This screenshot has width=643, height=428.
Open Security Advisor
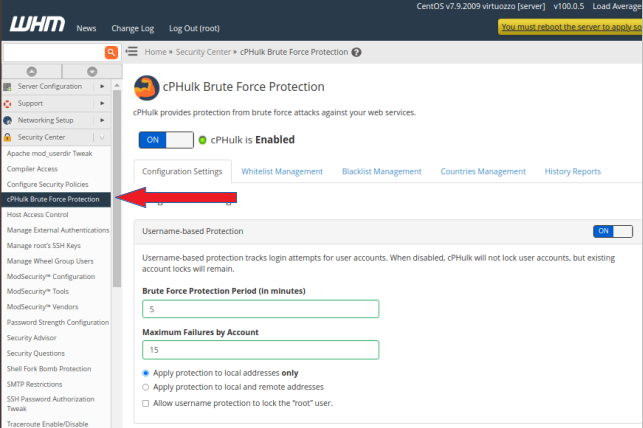pos(32,338)
